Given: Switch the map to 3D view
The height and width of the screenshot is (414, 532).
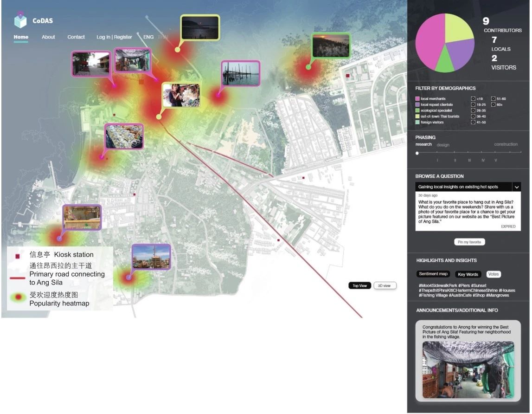Looking at the screenshot, I should click(x=385, y=285).
